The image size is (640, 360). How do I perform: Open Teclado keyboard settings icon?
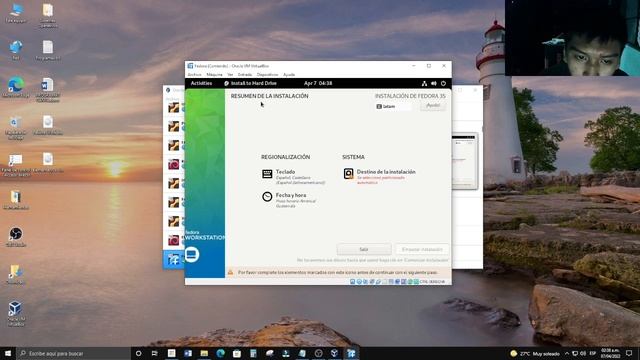point(267,174)
